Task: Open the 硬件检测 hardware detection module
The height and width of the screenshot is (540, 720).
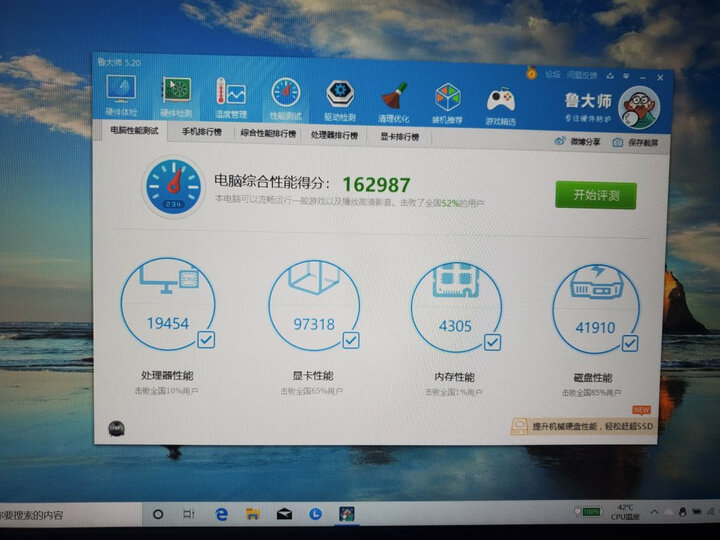Action: pyautogui.click(x=176, y=97)
